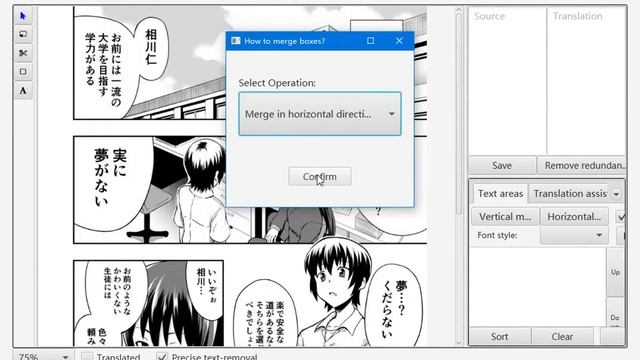Click the dialog title bar app icon
Screen dimensions: 640x360
pyautogui.click(x=236, y=41)
